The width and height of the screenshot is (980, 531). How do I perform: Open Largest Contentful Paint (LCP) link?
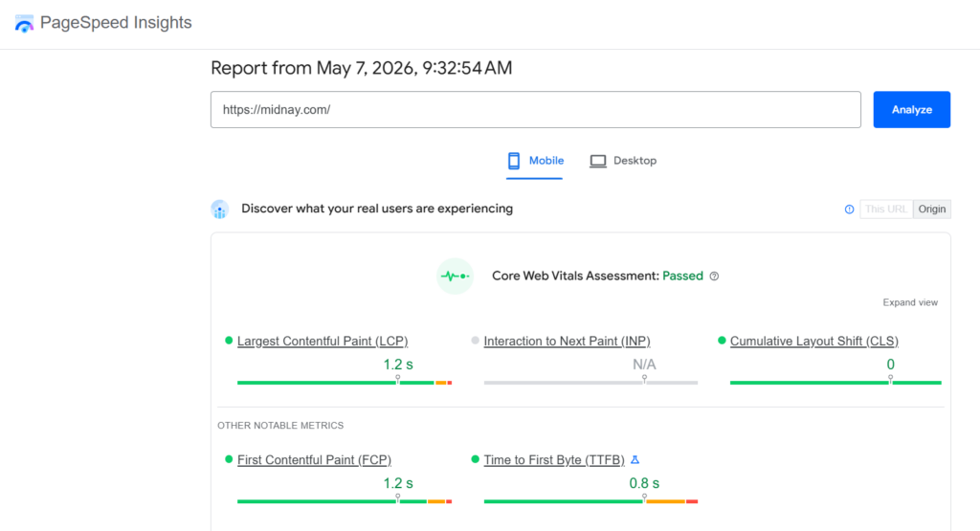pyautogui.click(x=323, y=342)
